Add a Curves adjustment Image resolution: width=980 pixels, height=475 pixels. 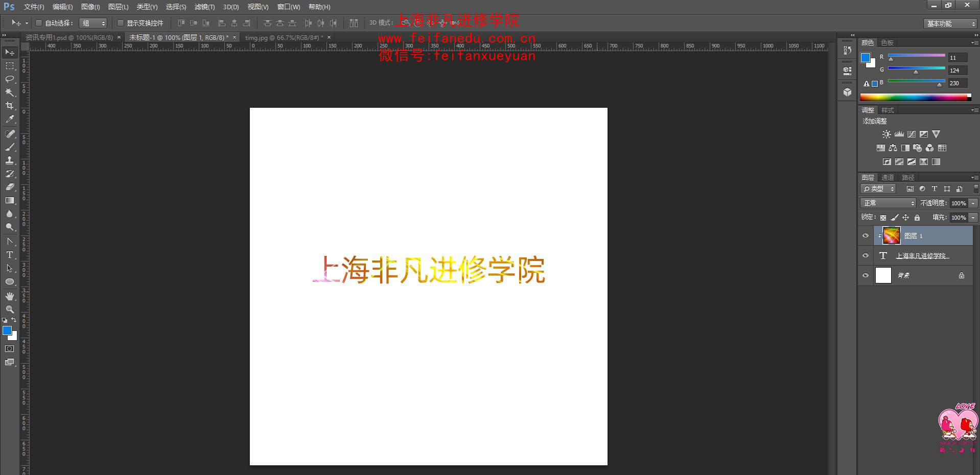click(x=912, y=134)
